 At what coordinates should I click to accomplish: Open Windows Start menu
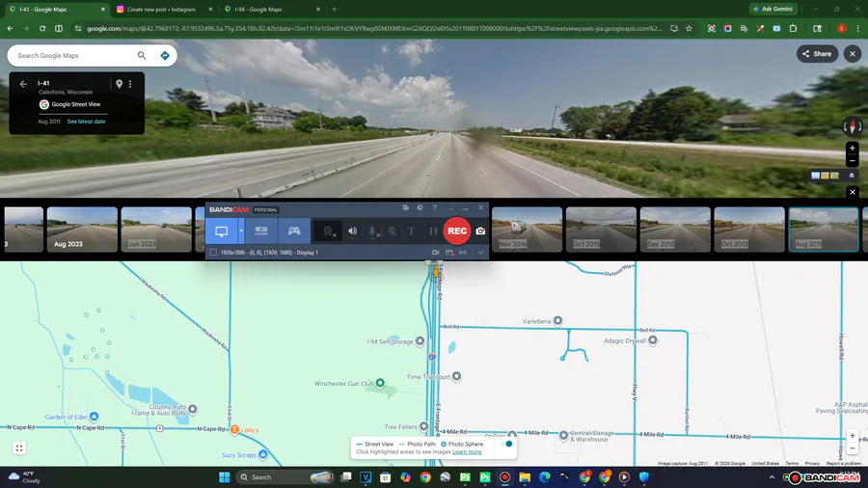pyautogui.click(x=224, y=477)
